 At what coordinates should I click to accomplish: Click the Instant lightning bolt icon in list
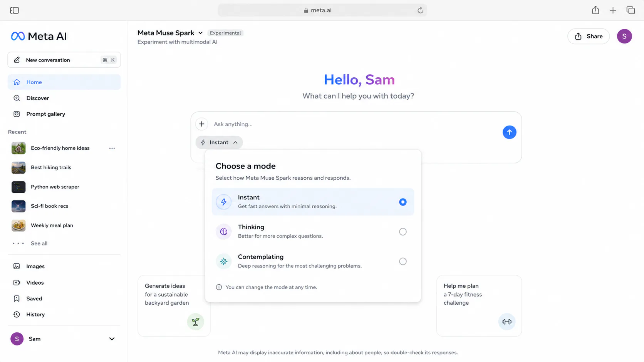[223, 202]
